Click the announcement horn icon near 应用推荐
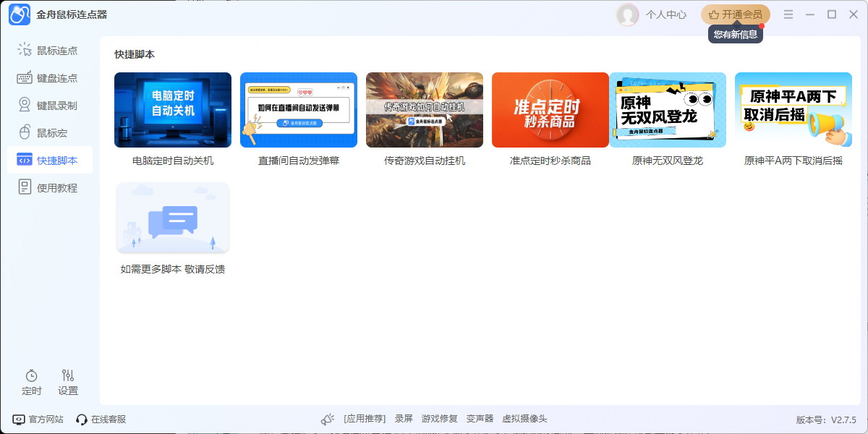Viewport: 868px width, 434px height. [x=327, y=417]
